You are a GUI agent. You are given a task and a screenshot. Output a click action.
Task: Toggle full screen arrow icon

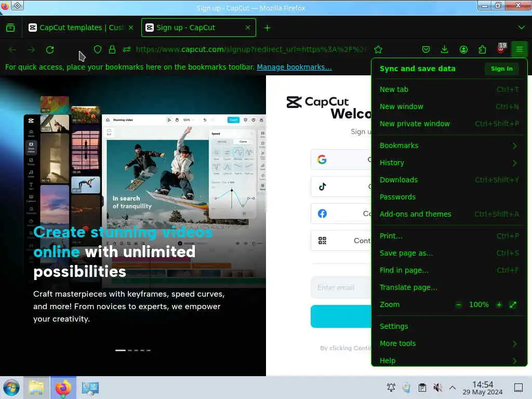[513, 304]
